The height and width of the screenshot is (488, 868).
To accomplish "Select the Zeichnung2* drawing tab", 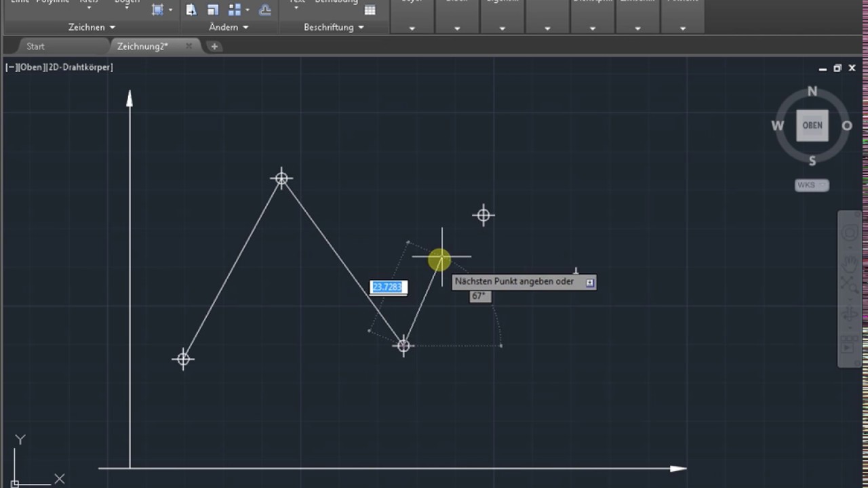I will tap(142, 46).
